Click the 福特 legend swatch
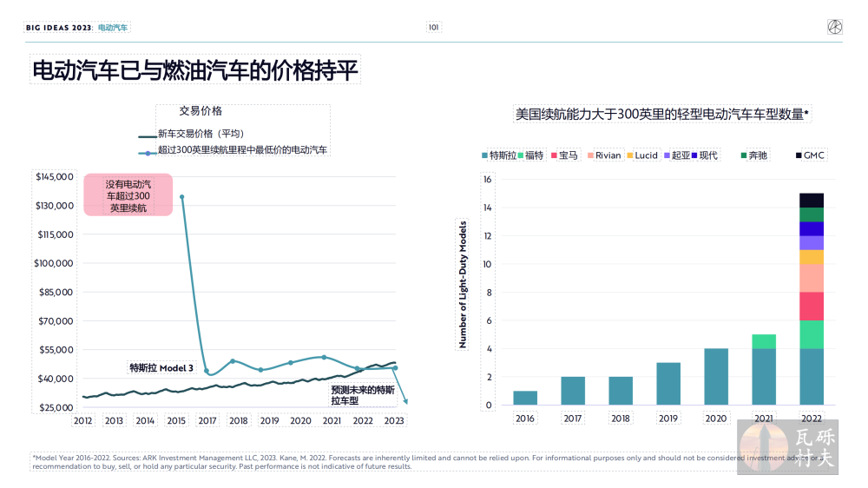This screenshot has height=488, width=868. [x=520, y=155]
